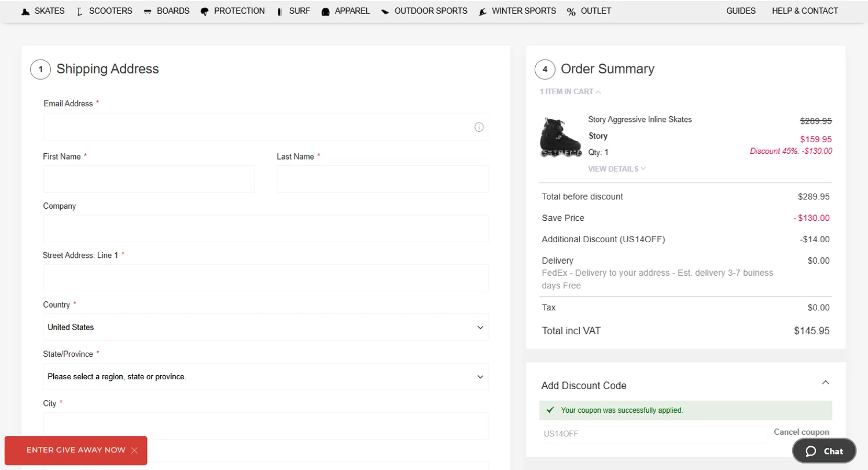Image resolution: width=868 pixels, height=470 pixels.
Task: Open the State/Province dropdown
Action: coord(266,377)
